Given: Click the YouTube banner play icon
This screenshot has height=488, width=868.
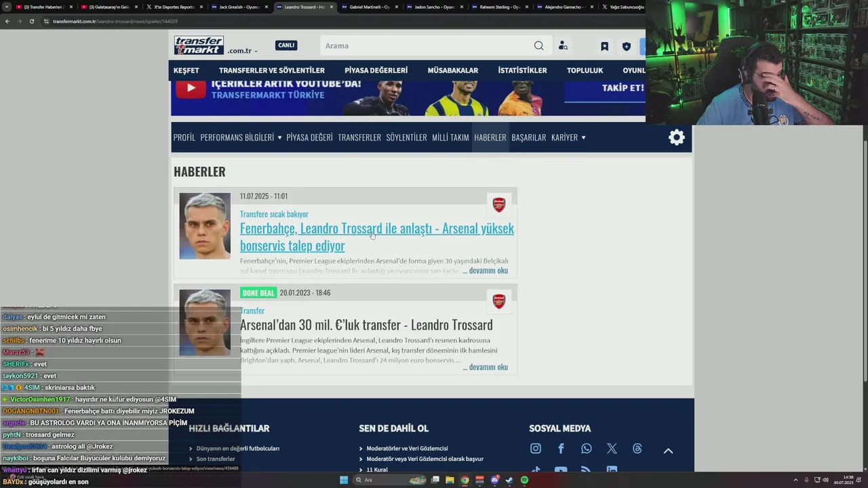Looking at the screenshot, I should click(x=191, y=87).
